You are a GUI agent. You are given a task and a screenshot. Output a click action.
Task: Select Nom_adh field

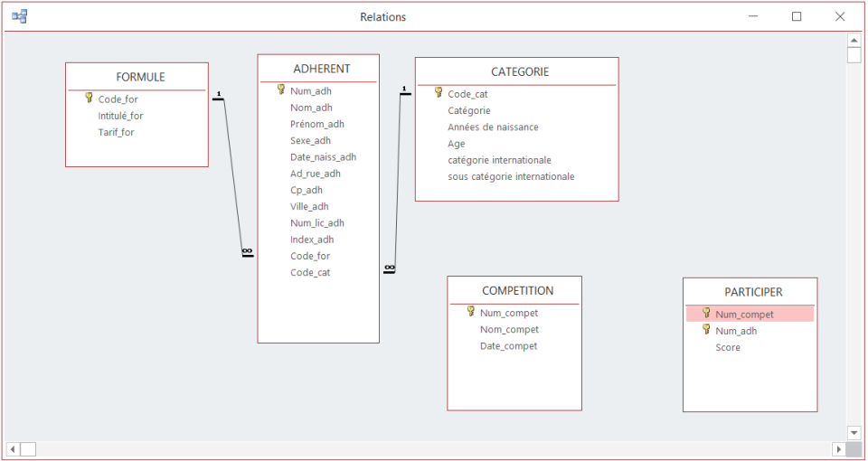coord(311,108)
